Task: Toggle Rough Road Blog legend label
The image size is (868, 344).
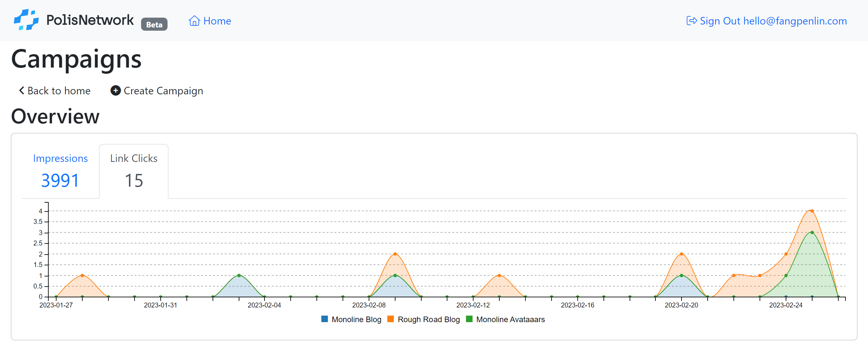Action: tap(428, 320)
